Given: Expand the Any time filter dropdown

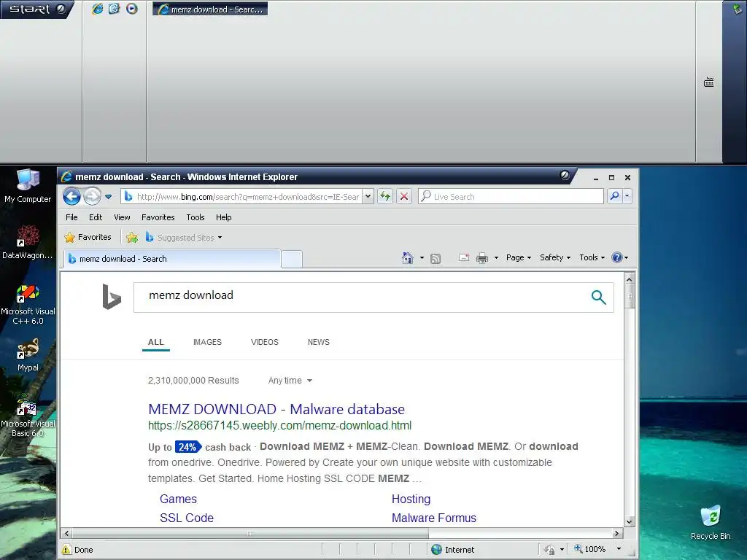Looking at the screenshot, I should [x=290, y=381].
